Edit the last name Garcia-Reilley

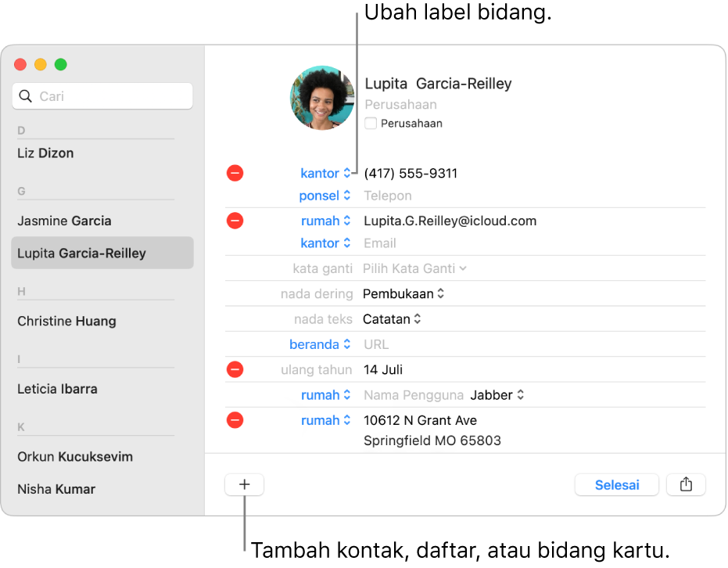pos(464,84)
